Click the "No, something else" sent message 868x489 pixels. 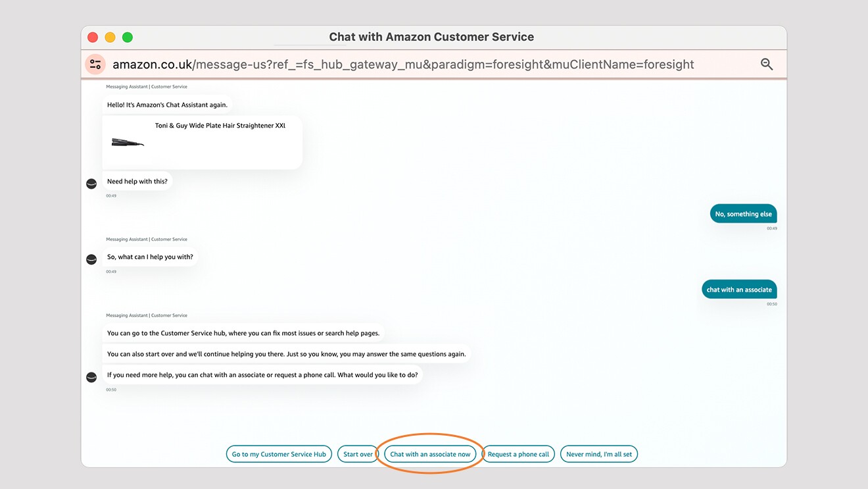coord(743,214)
